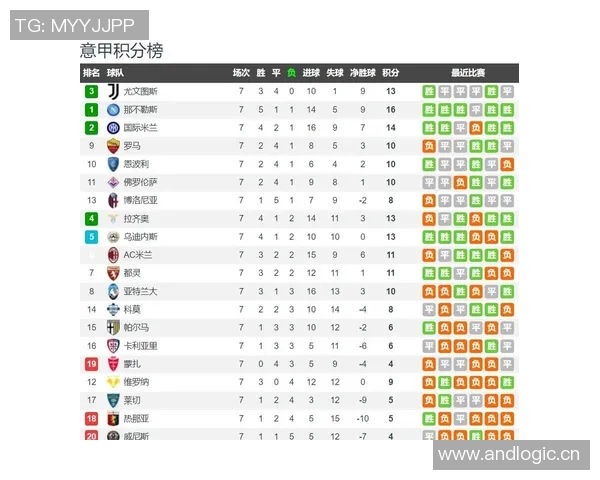Click the cyan rank 5 badge
Viewport: 600px width, 480px height.
point(91,237)
